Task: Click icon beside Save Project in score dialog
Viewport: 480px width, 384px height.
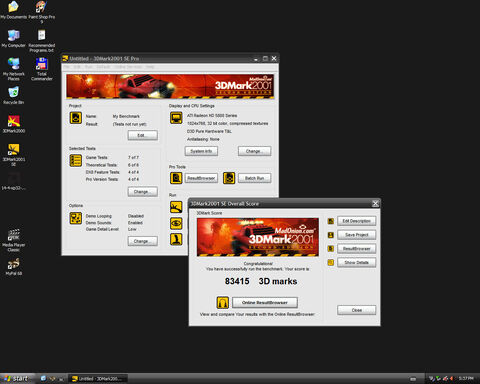Action: [331, 235]
